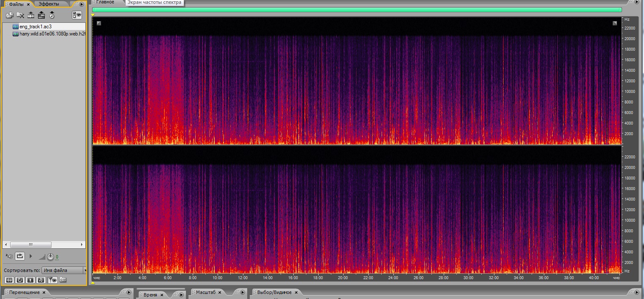Insert the file into the multitrack session icon
Image resolution: width=644 pixels, height=299 pixels.
(41, 15)
